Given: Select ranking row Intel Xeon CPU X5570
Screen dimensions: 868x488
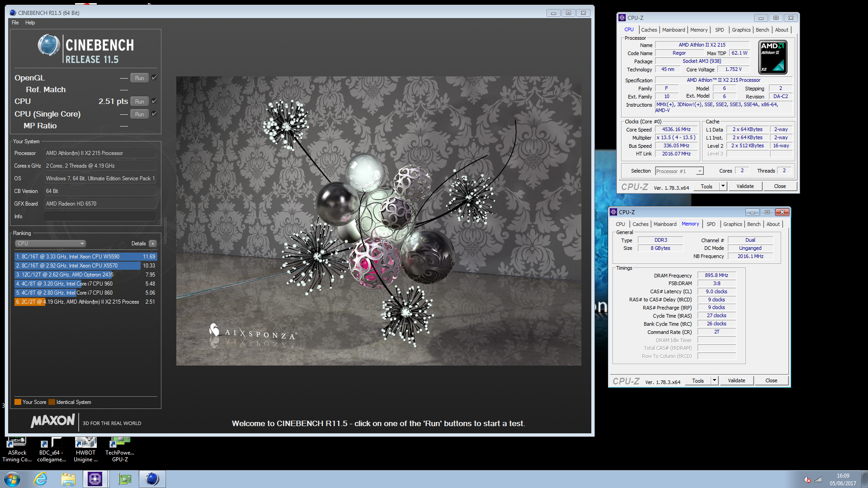Looking at the screenshot, I should point(85,266).
